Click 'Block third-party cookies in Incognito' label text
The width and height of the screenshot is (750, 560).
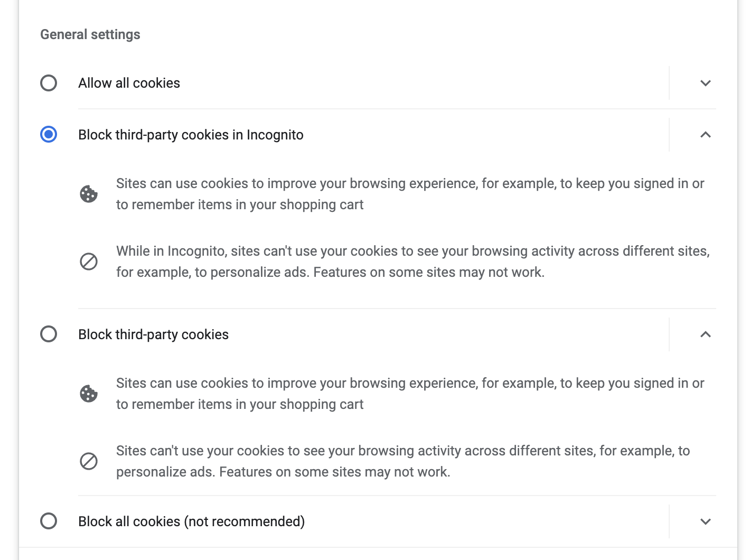[x=191, y=135]
